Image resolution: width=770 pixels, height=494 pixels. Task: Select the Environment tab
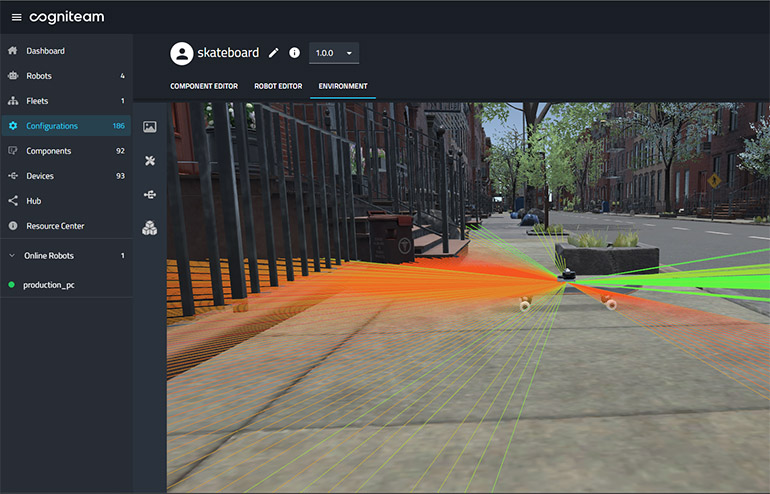(343, 86)
